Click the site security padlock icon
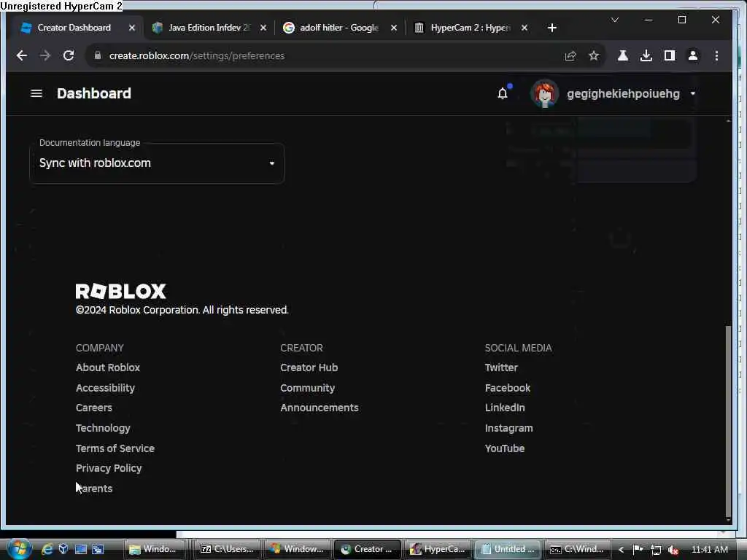Screen dimensions: 747x560 click(97, 55)
